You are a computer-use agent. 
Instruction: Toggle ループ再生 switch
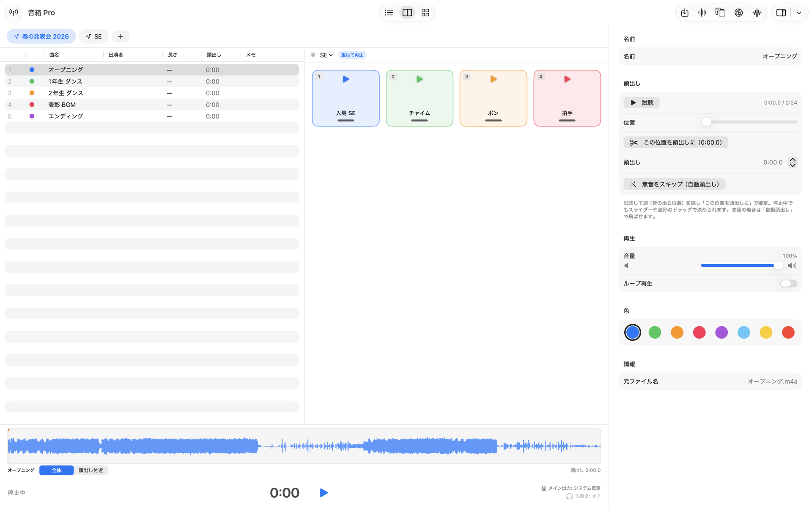tap(788, 284)
